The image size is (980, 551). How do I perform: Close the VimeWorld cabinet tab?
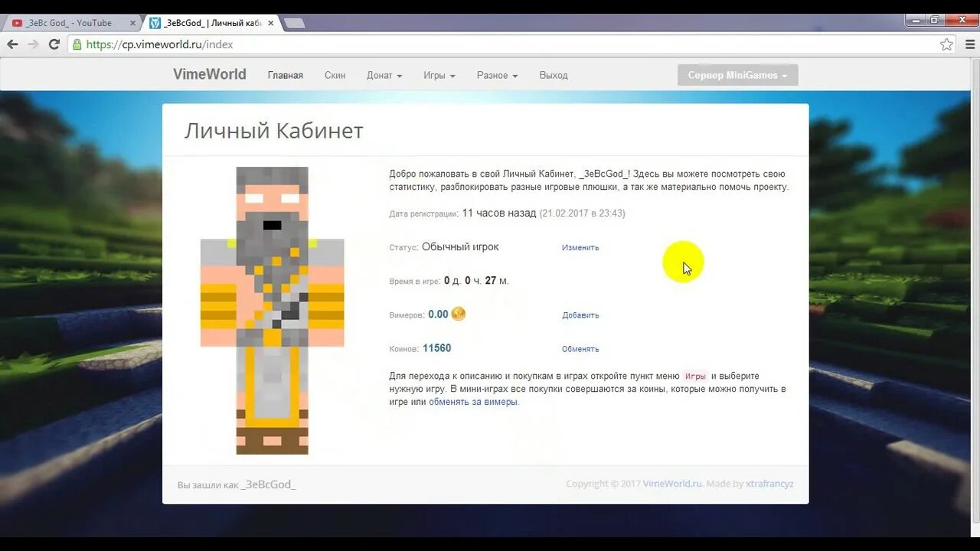click(x=269, y=23)
